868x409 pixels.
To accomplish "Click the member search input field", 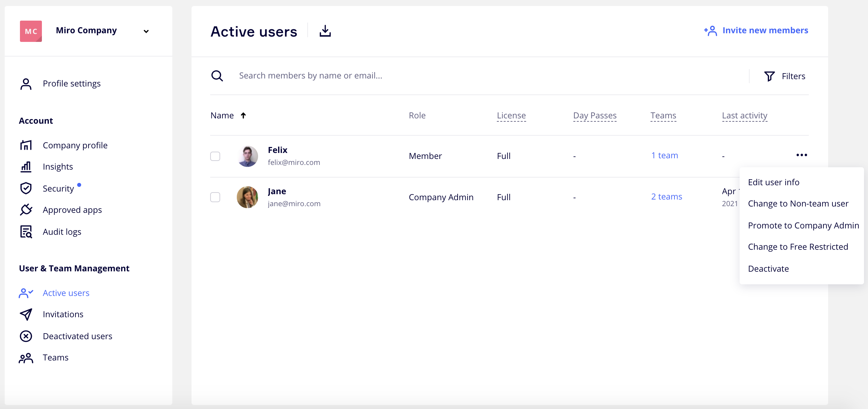I will 404,75.
